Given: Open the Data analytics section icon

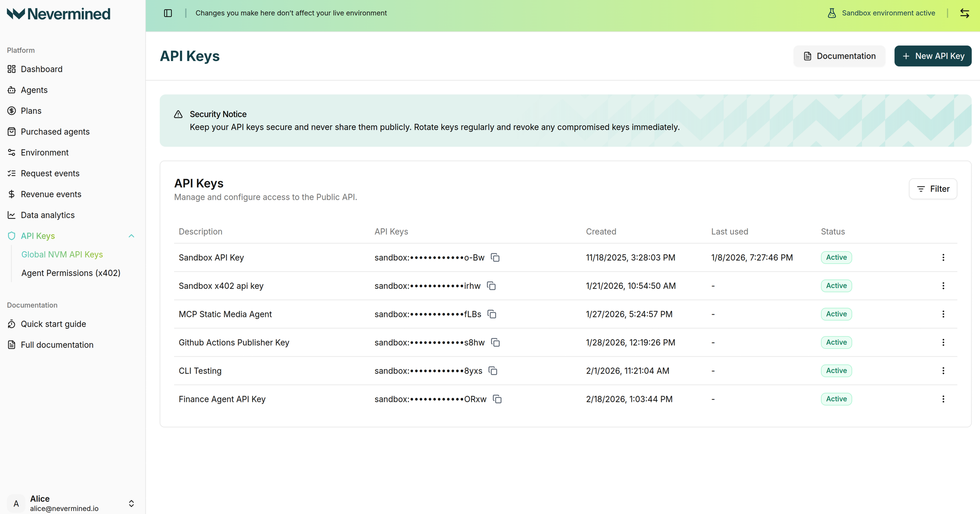Looking at the screenshot, I should 11,215.
